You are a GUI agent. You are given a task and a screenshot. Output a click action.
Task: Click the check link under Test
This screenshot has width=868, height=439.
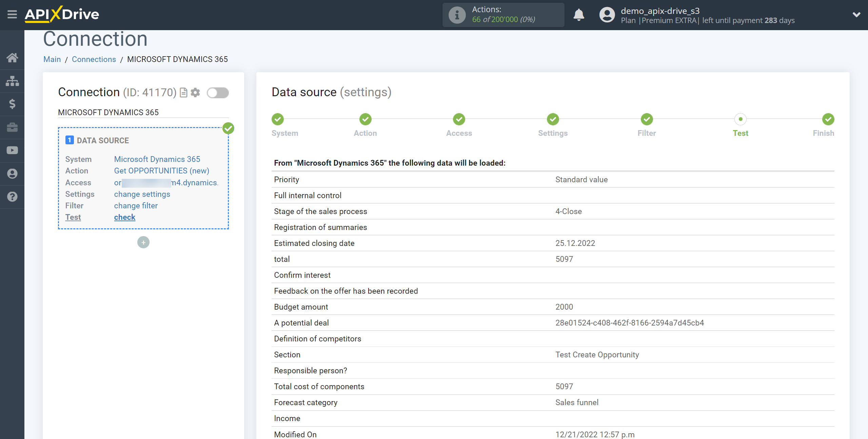coord(124,217)
